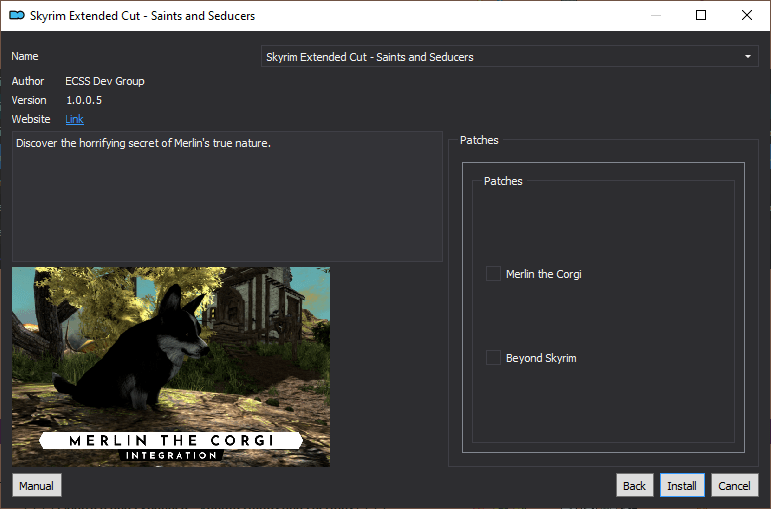Click the Name label
This screenshot has width=771, height=509.
[x=25, y=56]
